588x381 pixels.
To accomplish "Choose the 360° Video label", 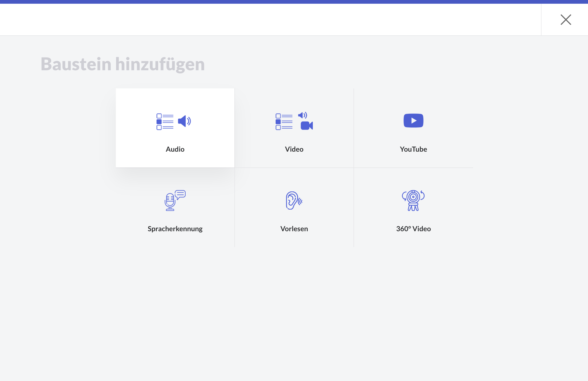I will coord(413,229).
